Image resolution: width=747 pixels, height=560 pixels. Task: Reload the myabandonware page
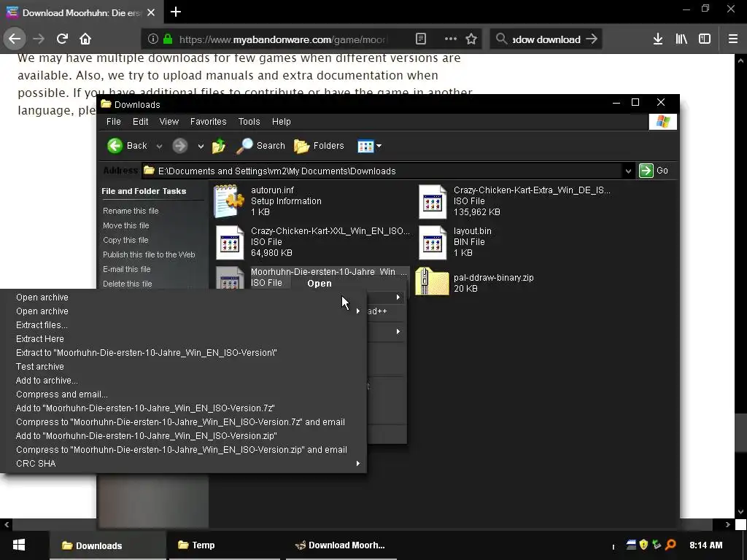[x=62, y=39]
